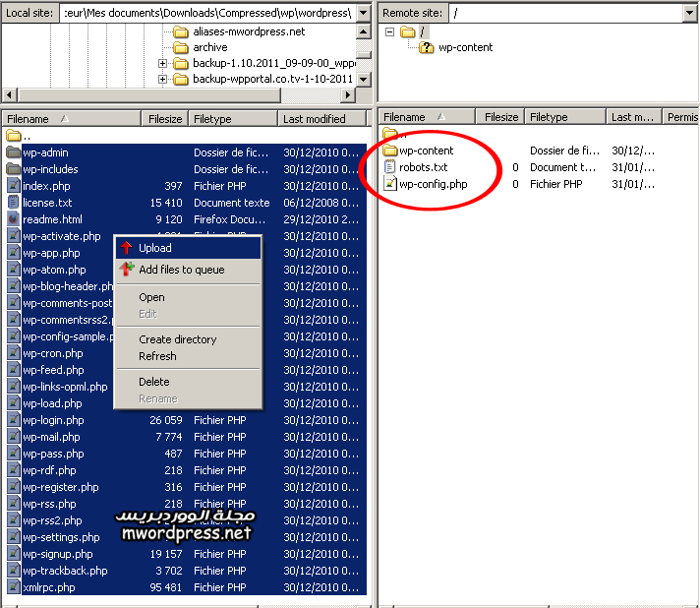Screen dimensions: 700x608
Task: Open the Remote site path dropdown
Action: (689, 13)
